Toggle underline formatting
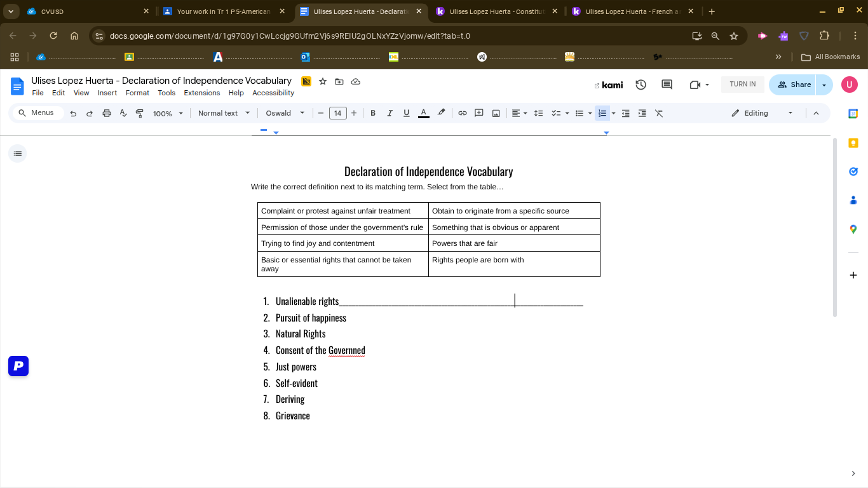 point(406,112)
